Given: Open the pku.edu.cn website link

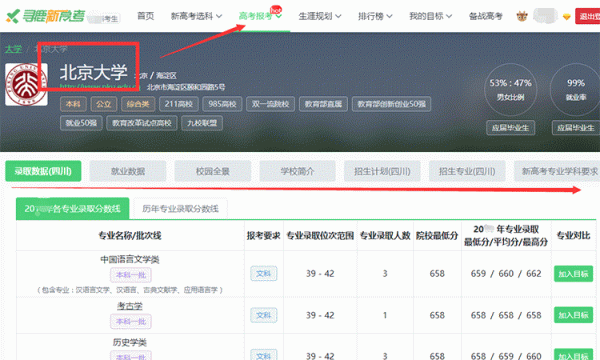Looking at the screenshot, I should [x=99, y=87].
